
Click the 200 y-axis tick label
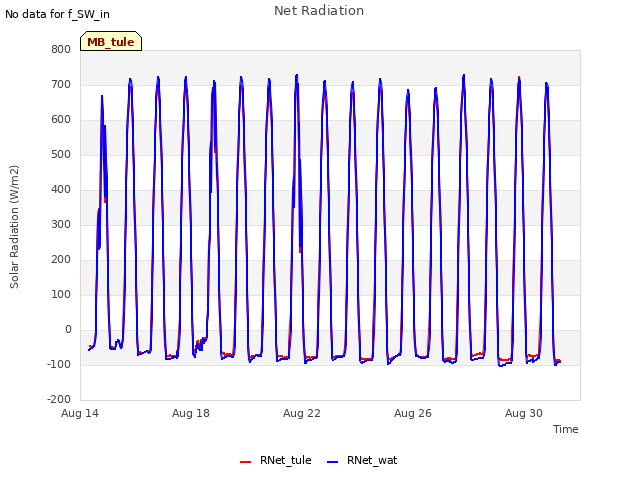[61, 260]
